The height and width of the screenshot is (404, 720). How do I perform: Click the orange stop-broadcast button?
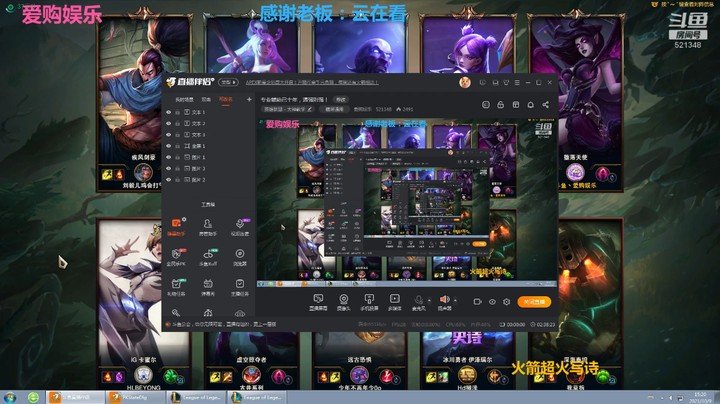click(534, 302)
